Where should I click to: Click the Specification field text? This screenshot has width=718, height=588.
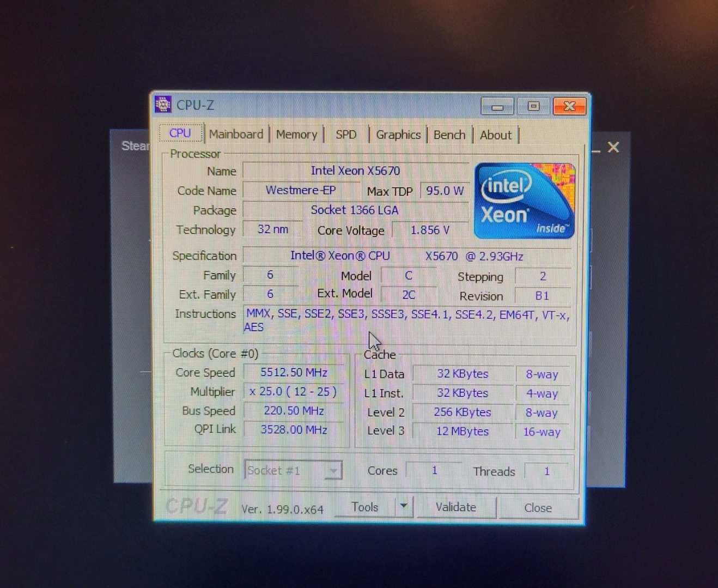point(407,256)
